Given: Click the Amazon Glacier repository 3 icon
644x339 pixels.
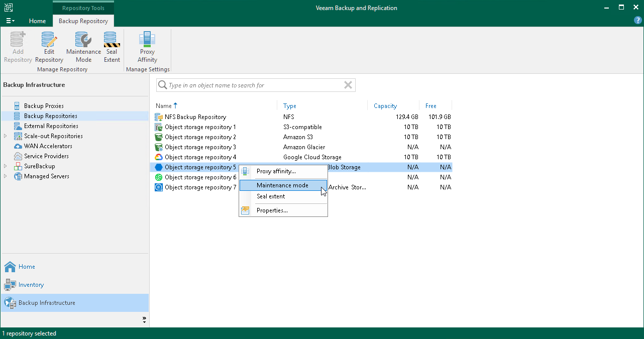Looking at the screenshot, I should 159,147.
